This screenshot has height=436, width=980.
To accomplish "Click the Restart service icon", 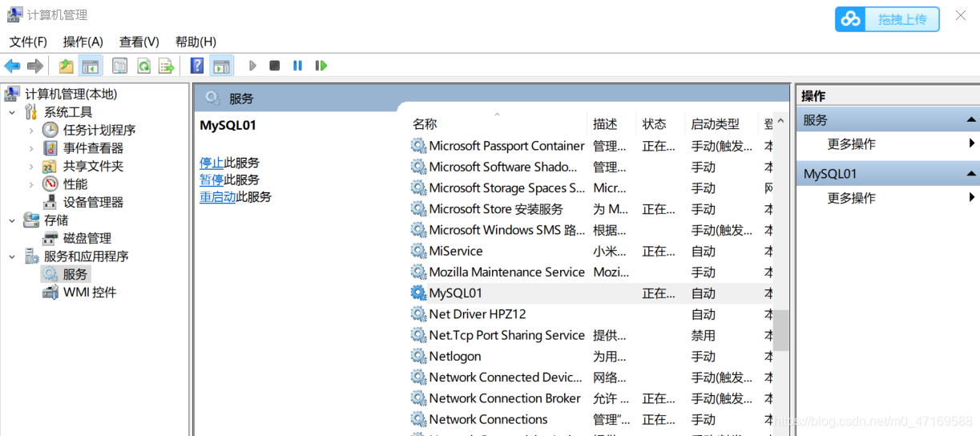I will coord(321,66).
